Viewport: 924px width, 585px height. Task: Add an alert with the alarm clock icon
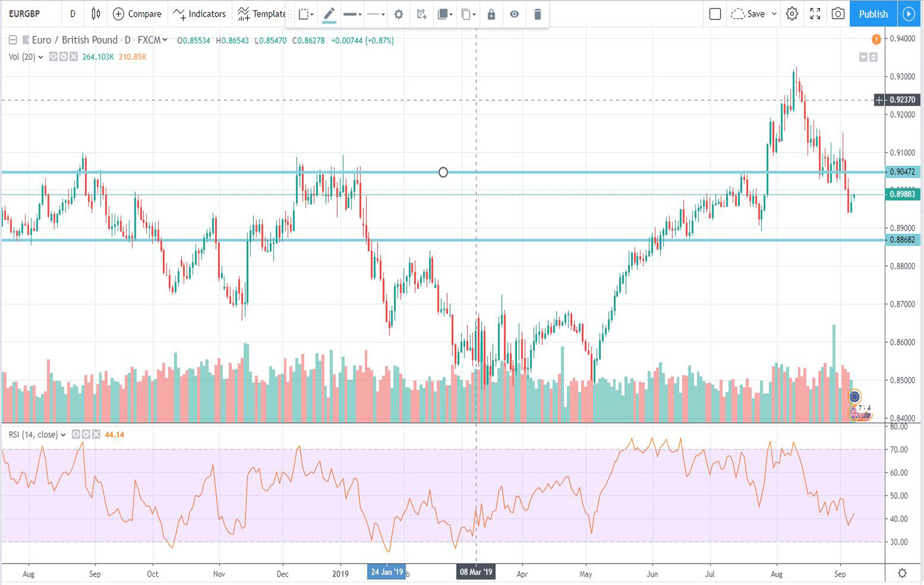pyautogui.click(x=422, y=14)
